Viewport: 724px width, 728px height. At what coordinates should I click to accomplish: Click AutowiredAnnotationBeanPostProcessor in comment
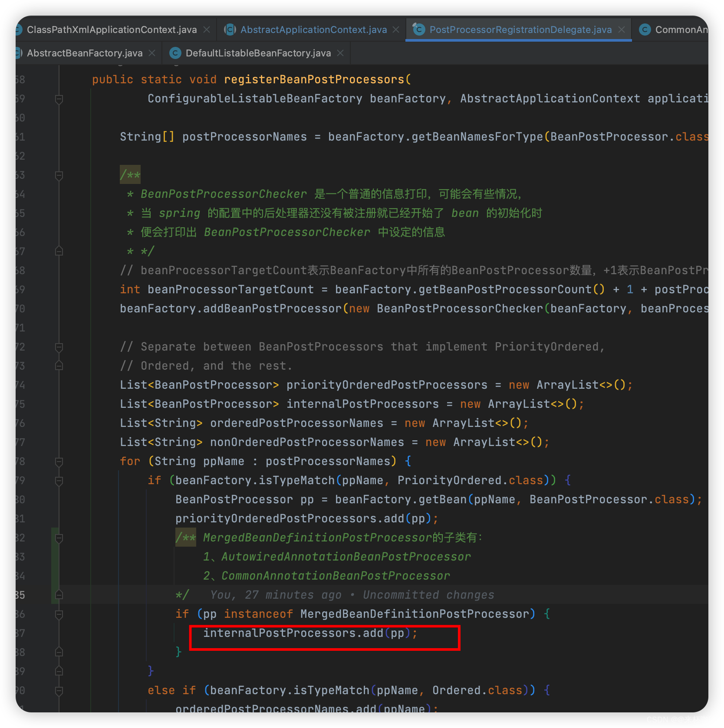(x=346, y=557)
